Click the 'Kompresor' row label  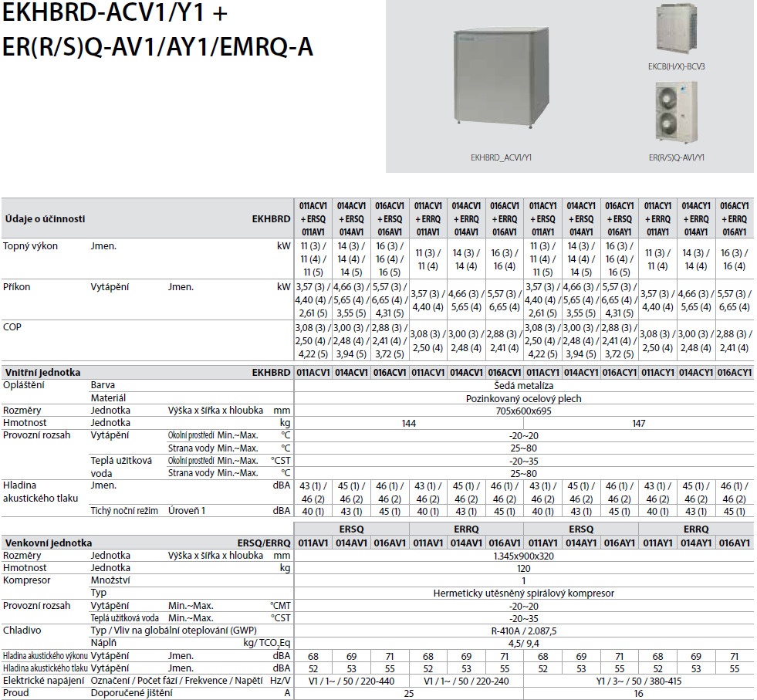[26, 580]
